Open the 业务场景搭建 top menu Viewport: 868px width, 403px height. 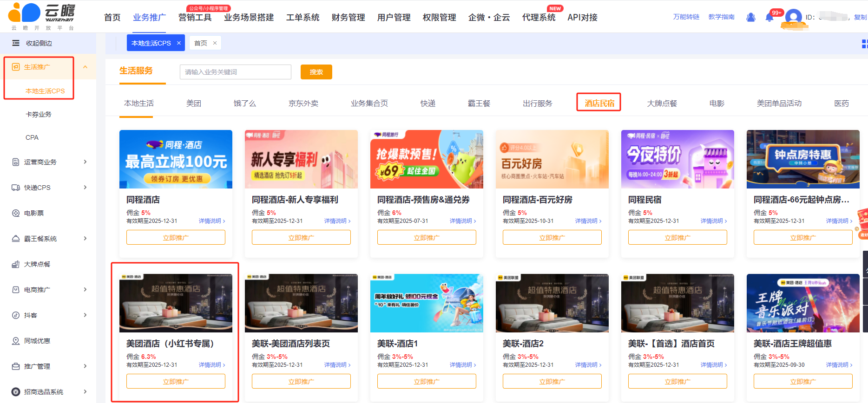point(249,18)
